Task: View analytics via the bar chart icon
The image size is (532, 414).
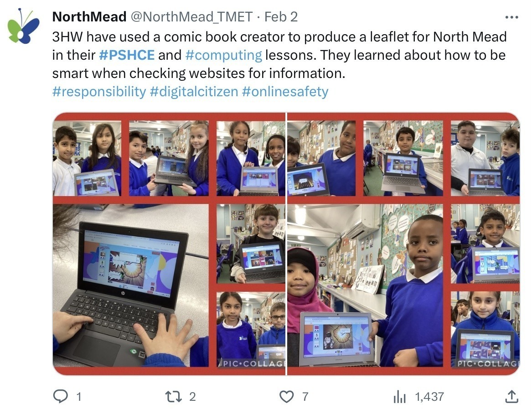Action: [400, 396]
